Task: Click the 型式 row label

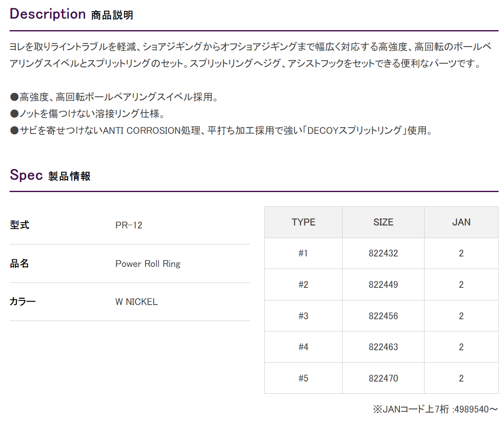Action: pos(19,225)
